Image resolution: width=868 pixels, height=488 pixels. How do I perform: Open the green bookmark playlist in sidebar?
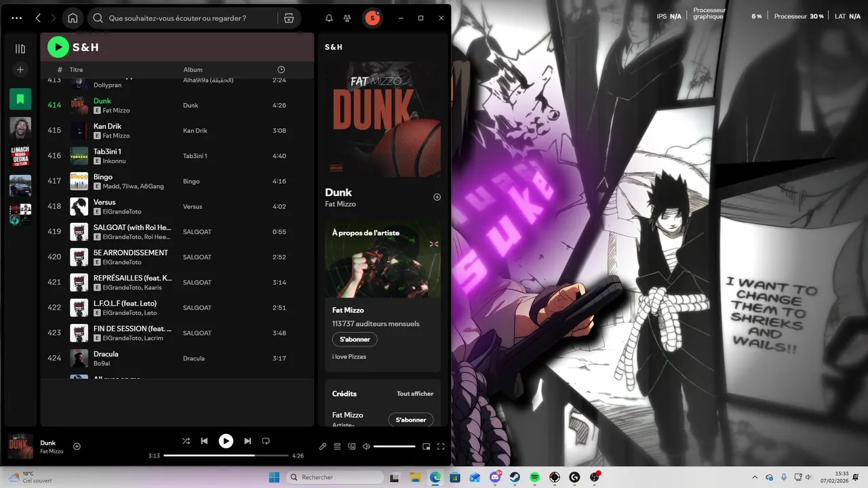tap(20, 99)
